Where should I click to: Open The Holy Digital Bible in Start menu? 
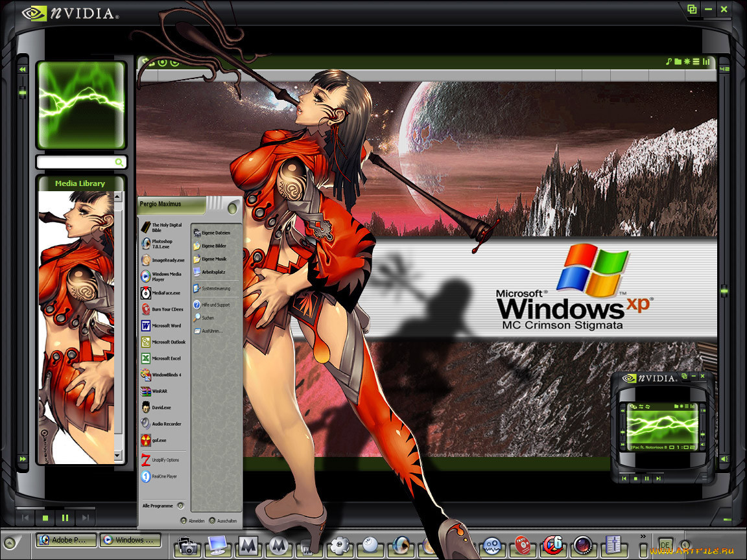coord(162,227)
